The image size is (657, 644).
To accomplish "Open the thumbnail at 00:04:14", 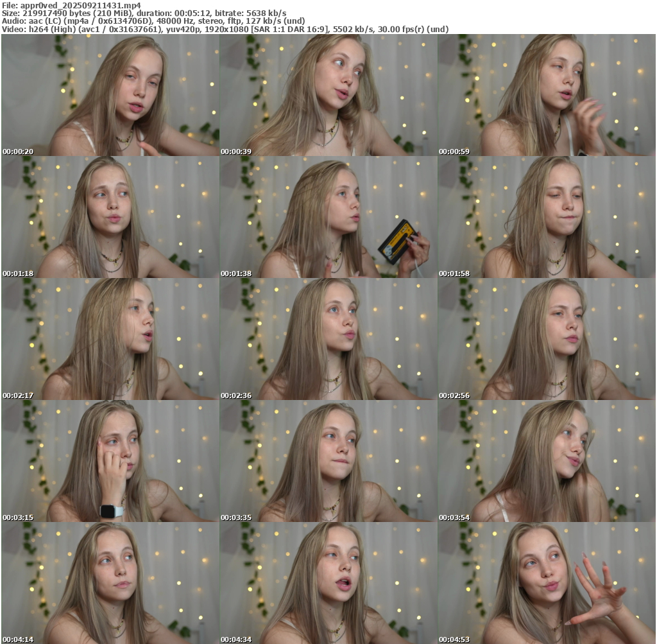I will 110,582.
